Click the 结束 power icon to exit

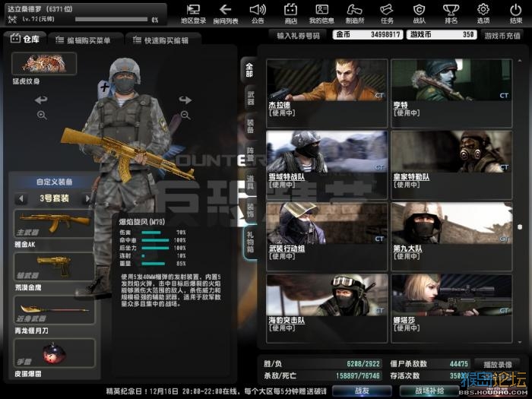point(516,14)
